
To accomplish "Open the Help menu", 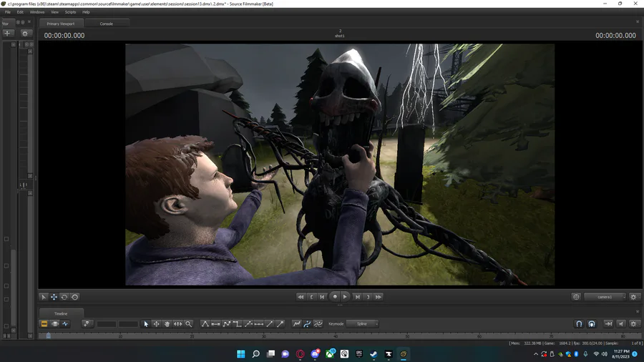I will (x=86, y=12).
